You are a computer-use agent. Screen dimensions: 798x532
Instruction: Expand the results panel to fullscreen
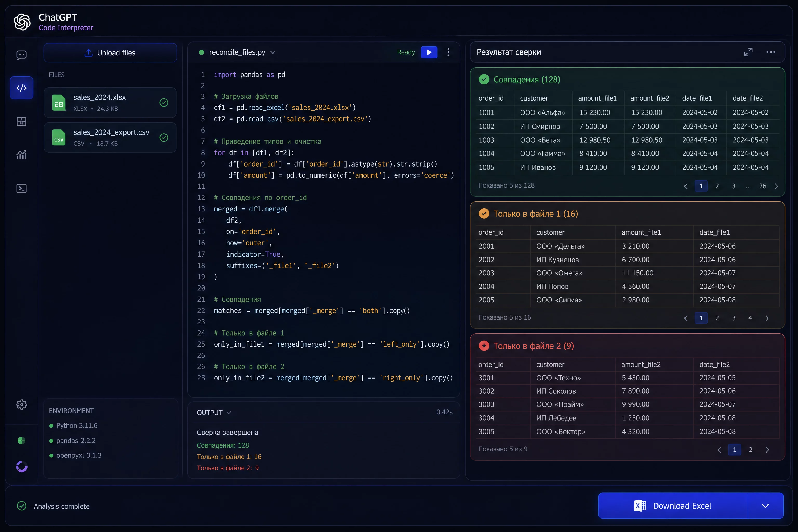(x=748, y=52)
